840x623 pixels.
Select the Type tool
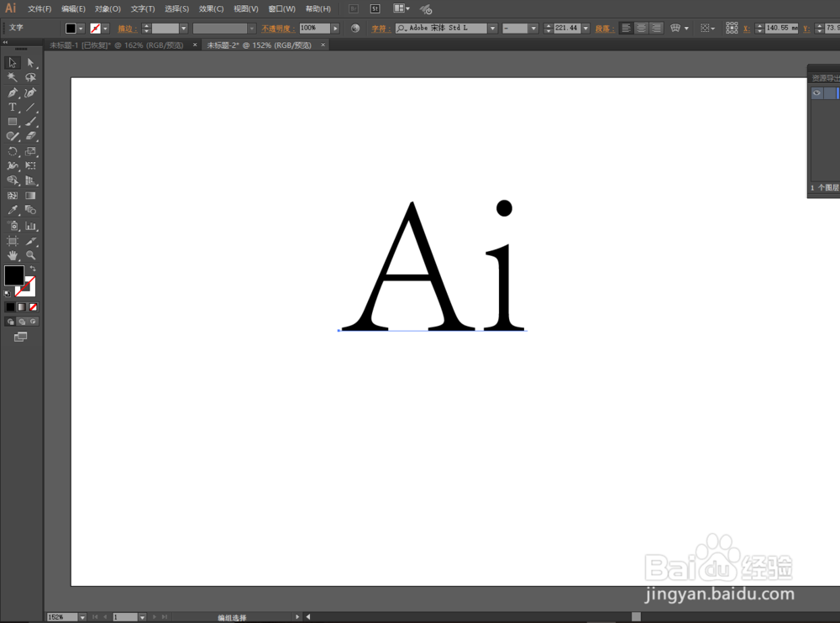[13, 107]
